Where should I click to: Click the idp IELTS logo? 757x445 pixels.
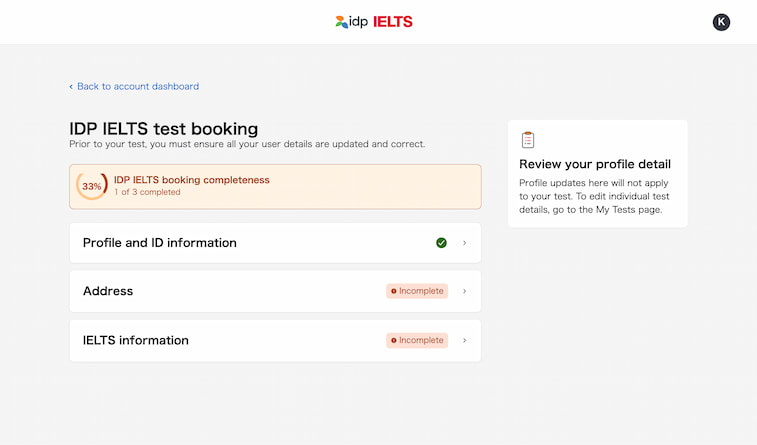tap(374, 22)
